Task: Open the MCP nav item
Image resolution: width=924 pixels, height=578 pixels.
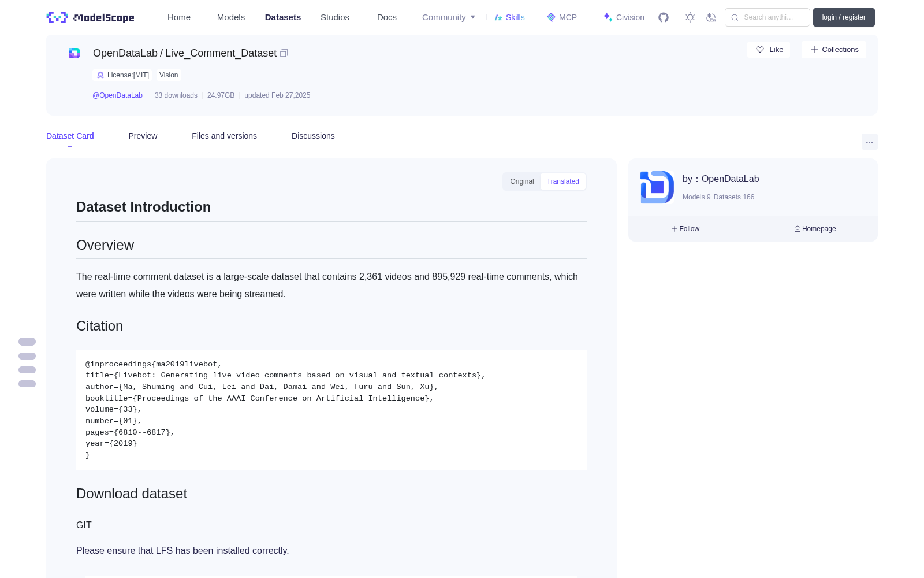Action: coord(561,17)
